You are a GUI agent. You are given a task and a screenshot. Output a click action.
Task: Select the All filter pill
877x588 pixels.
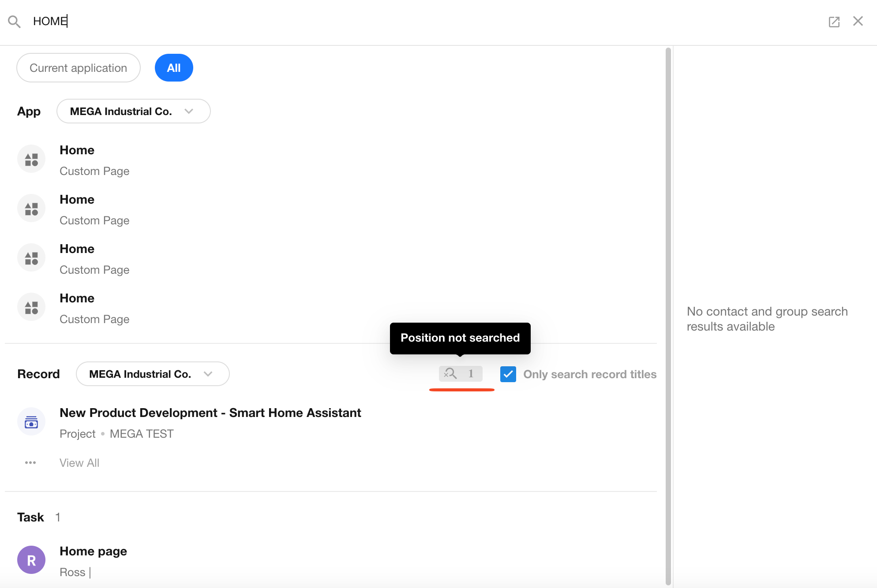(174, 68)
